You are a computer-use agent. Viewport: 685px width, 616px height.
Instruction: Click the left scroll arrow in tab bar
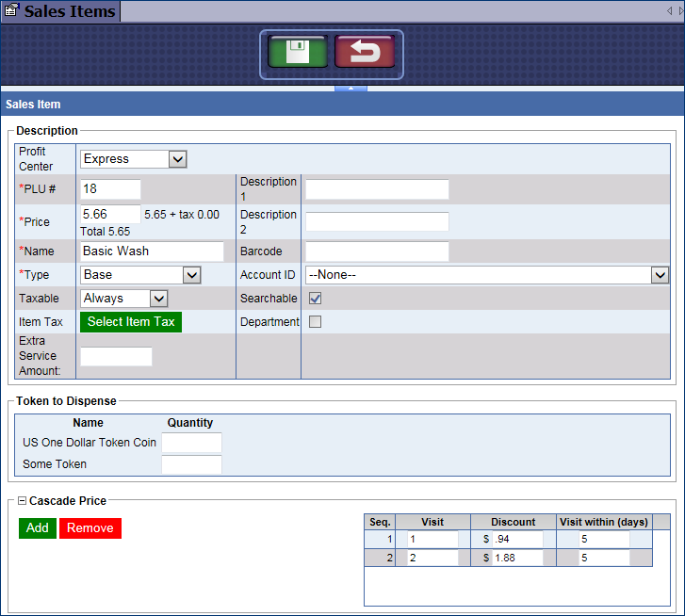[x=668, y=11]
